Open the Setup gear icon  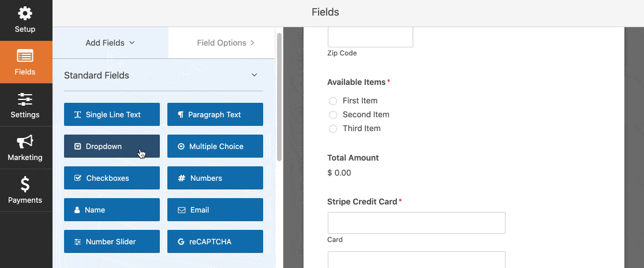coord(25,13)
